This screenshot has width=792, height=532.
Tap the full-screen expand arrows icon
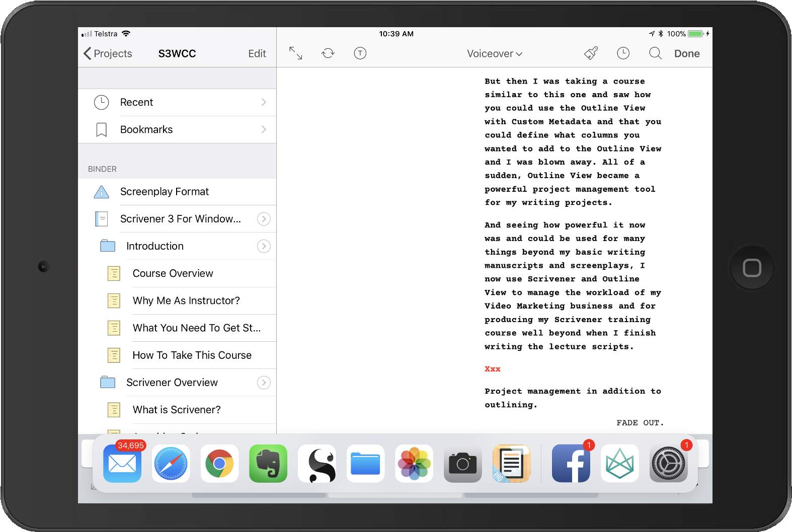click(x=296, y=53)
